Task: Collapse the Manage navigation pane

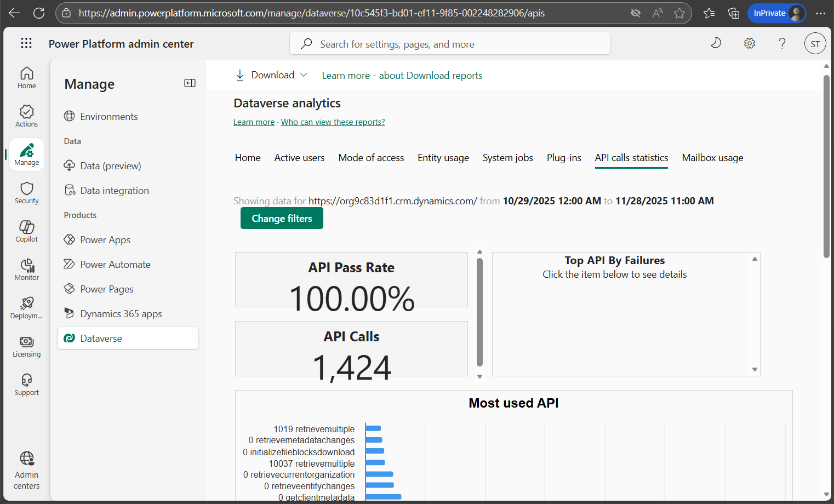Action: [x=190, y=83]
